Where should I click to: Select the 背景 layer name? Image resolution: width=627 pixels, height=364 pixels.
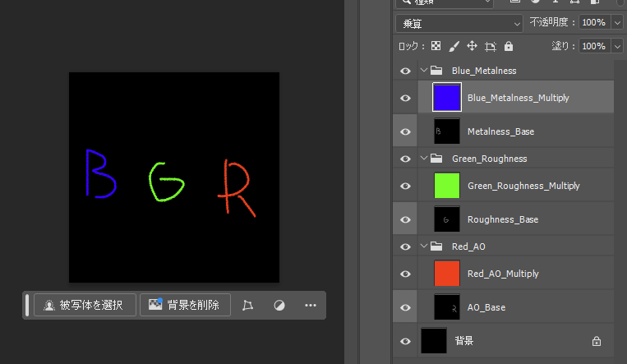pyautogui.click(x=463, y=341)
